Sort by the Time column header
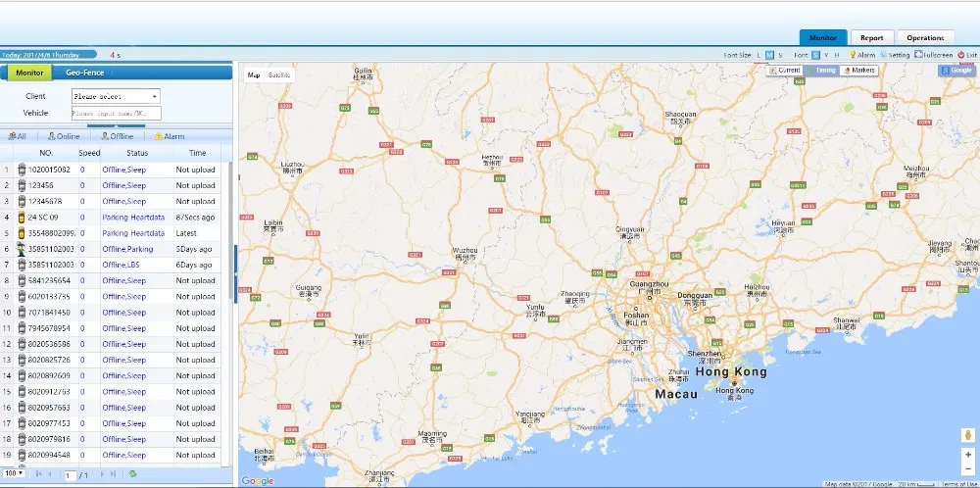Viewport: 980px width, 488px height. [x=198, y=153]
